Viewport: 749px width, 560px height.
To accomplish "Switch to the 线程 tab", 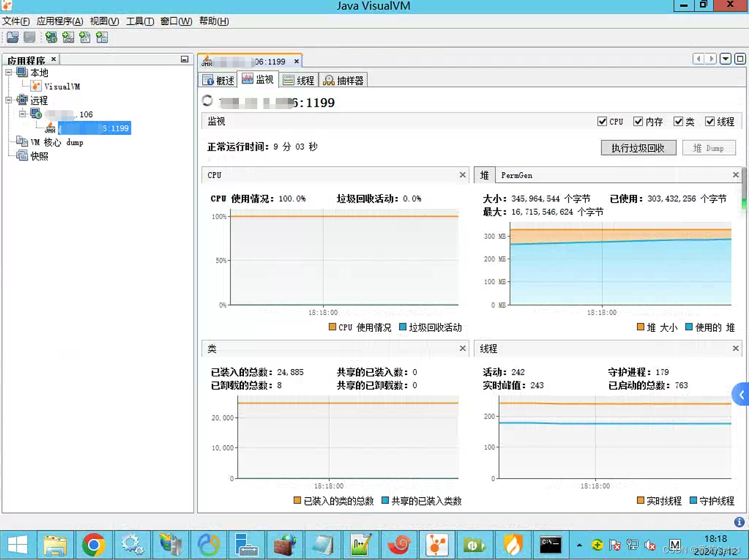I will [x=298, y=80].
